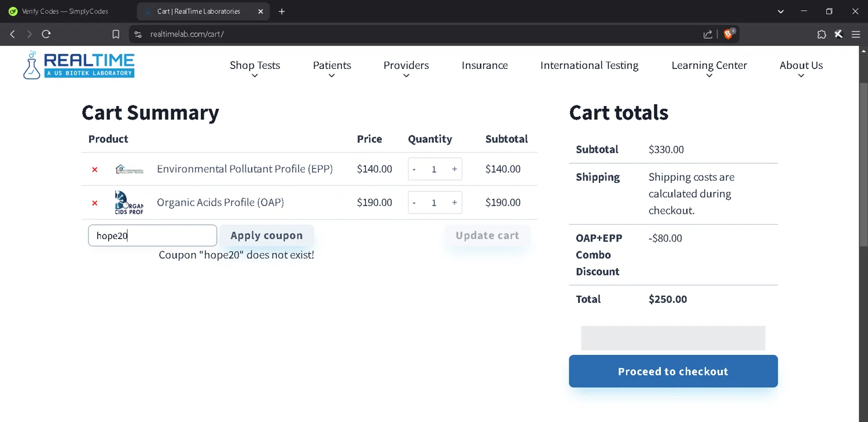
Task: Click the $250.00 total amount
Action: coord(668,299)
